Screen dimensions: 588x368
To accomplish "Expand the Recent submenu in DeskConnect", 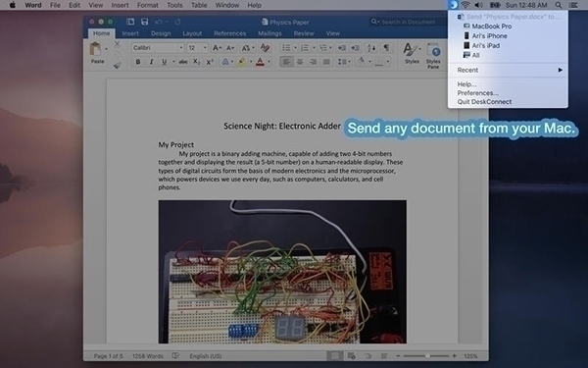I will (x=508, y=70).
